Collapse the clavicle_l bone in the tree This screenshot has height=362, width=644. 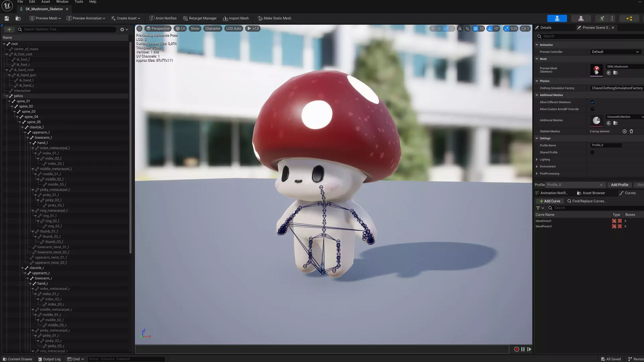coord(22,127)
